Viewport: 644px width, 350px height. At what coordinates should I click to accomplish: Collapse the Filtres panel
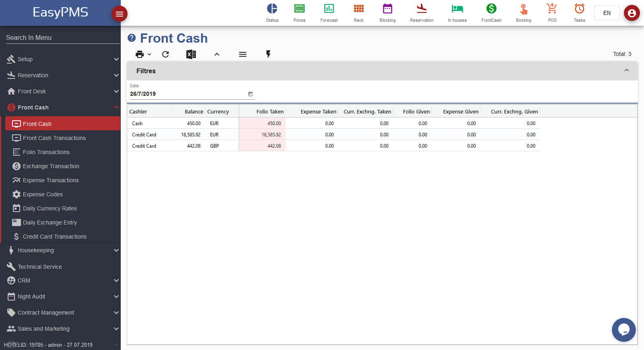pos(626,70)
